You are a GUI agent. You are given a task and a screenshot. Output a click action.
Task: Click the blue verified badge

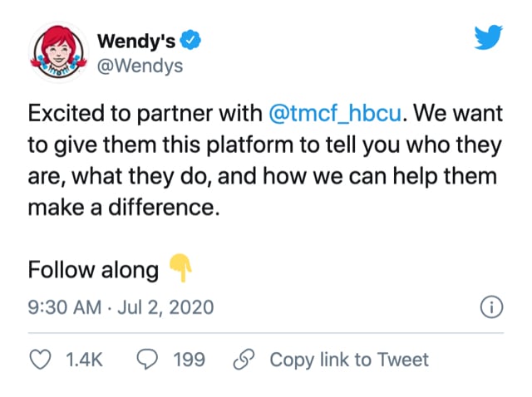[x=190, y=40]
